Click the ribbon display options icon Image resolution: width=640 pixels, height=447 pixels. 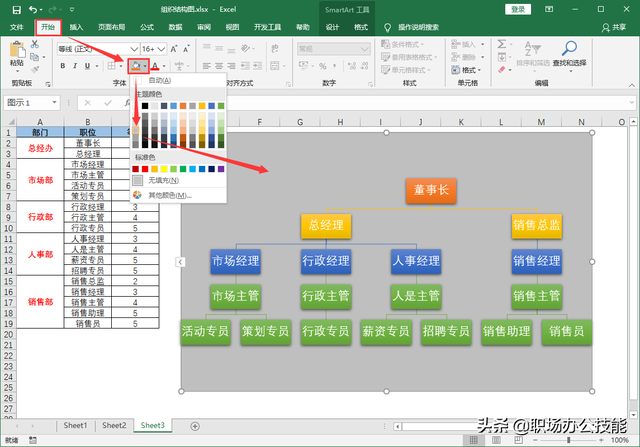click(x=549, y=9)
